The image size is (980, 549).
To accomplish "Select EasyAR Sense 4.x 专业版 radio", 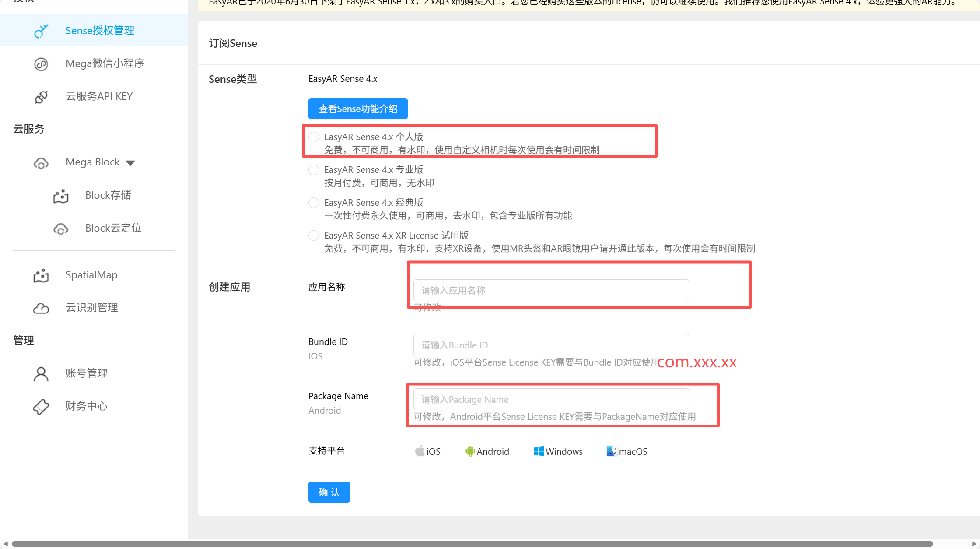I will [314, 170].
